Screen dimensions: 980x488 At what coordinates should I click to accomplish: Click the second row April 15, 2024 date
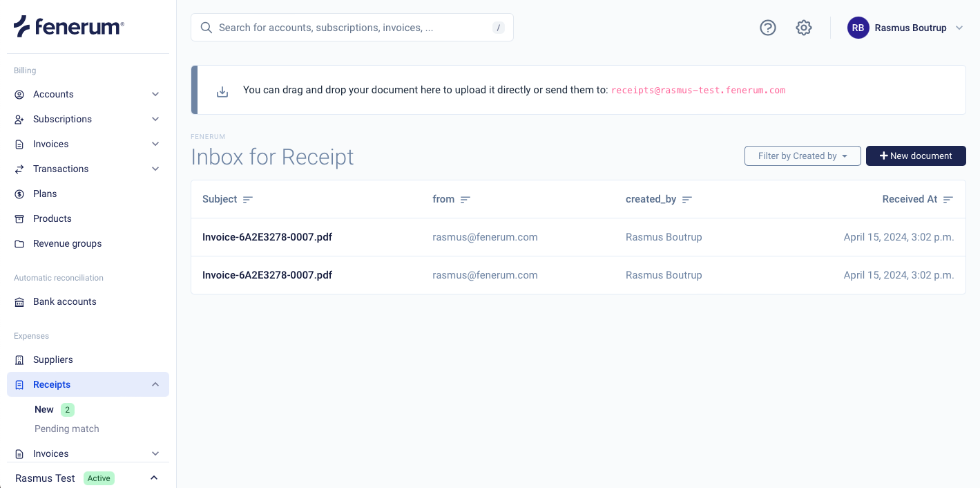point(899,275)
